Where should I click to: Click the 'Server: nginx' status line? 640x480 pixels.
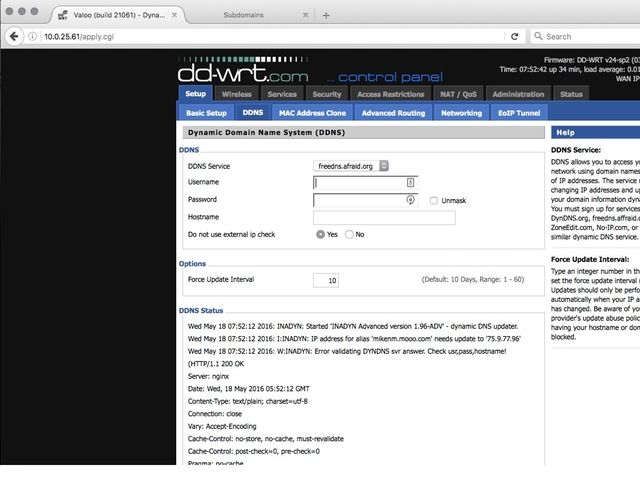click(x=208, y=376)
